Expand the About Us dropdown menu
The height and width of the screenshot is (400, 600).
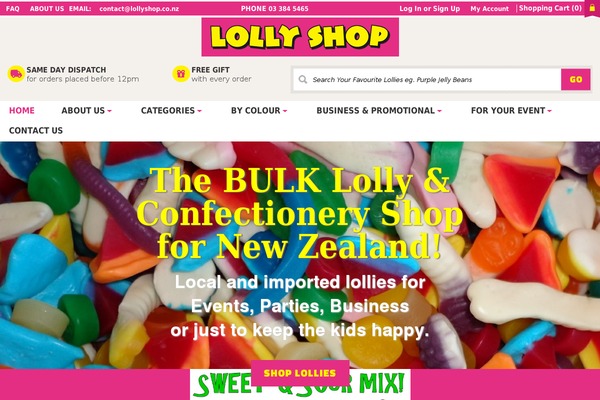tap(86, 111)
